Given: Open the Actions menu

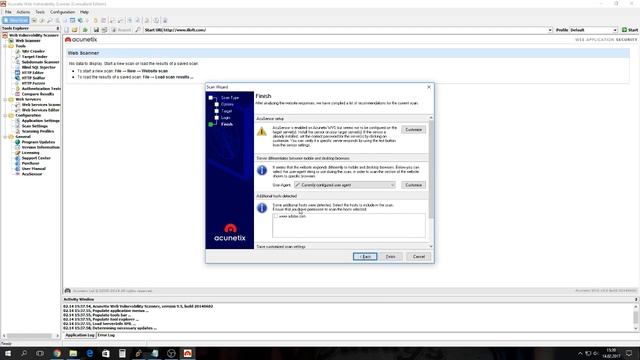Looking at the screenshot, I should click(23, 12).
